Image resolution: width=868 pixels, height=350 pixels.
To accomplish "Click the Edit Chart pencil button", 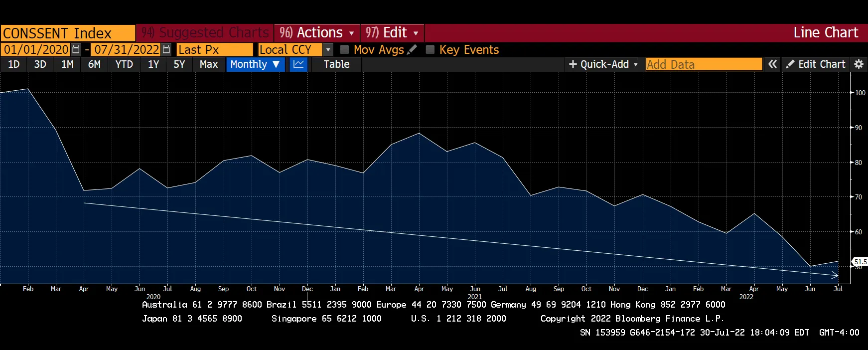I will [816, 64].
